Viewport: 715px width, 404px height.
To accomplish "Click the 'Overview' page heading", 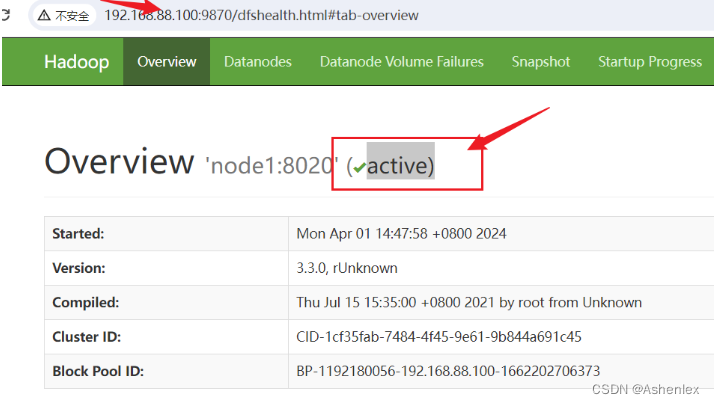I will pyautogui.click(x=119, y=161).
